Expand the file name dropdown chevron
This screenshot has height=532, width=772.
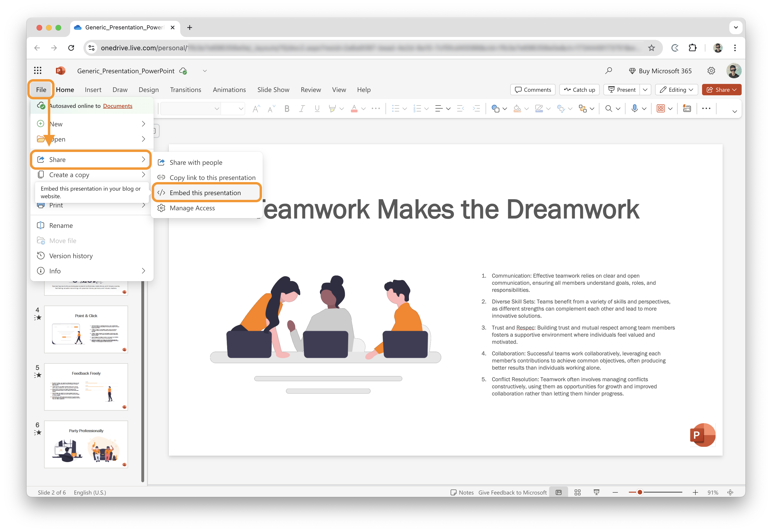(x=205, y=71)
